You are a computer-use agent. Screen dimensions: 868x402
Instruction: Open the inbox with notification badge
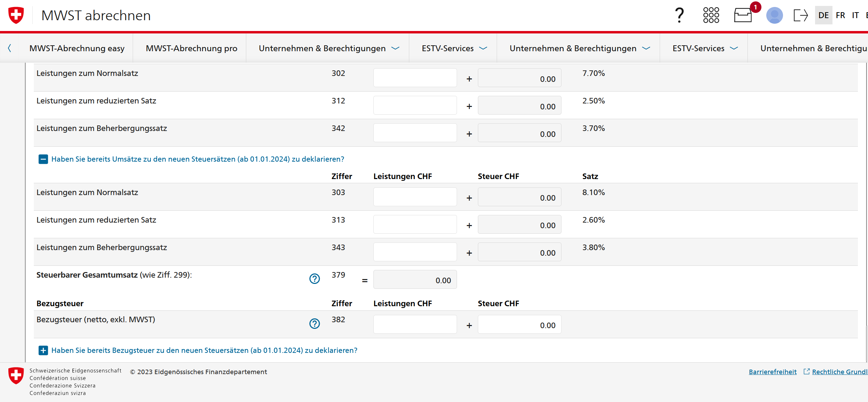743,15
